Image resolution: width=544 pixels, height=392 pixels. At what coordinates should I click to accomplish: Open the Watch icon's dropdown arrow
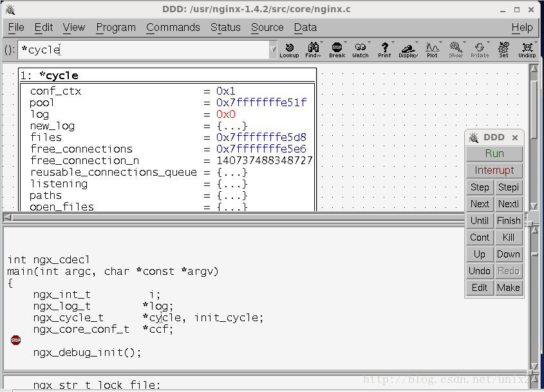coord(369,43)
